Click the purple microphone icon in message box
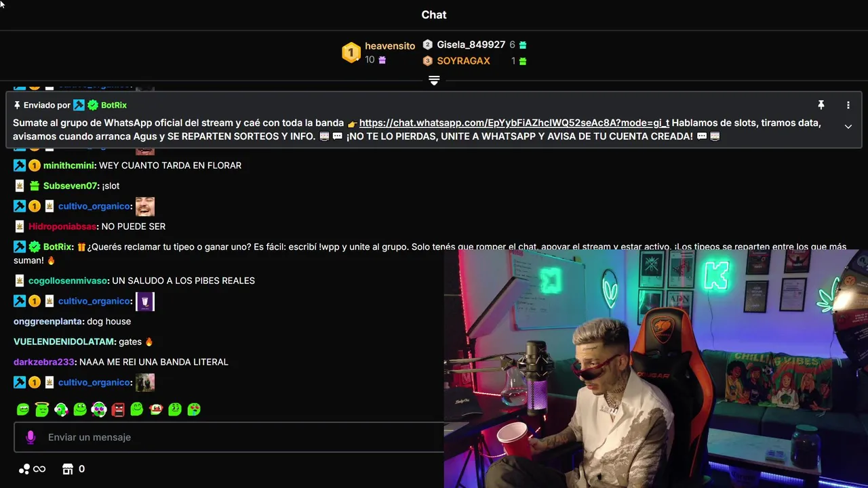The height and width of the screenshot is (488, 868). 31,437
